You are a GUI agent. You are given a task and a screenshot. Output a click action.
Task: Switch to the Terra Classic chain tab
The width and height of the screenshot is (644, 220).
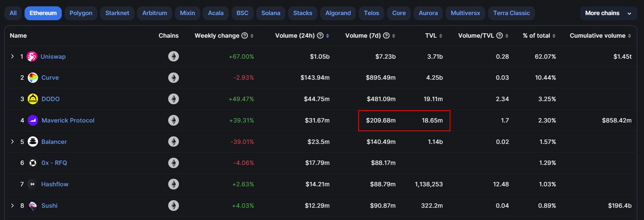511,13
